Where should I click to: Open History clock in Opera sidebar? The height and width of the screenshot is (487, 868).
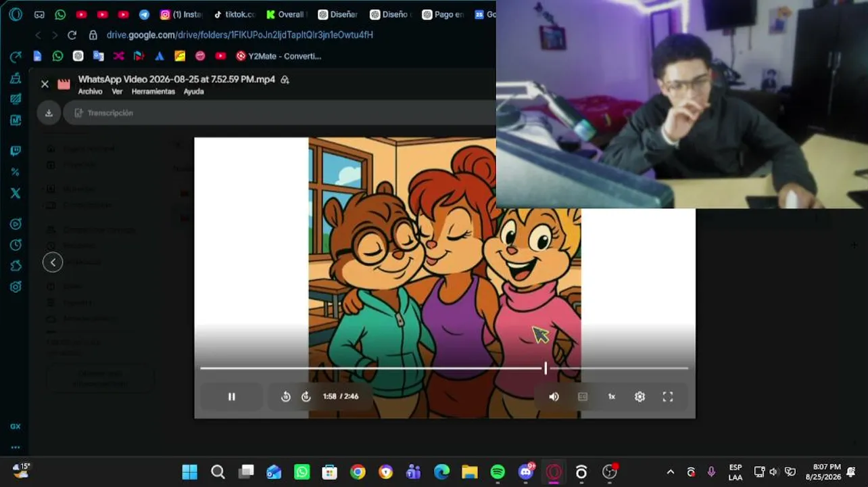click(x=16, y=244)
